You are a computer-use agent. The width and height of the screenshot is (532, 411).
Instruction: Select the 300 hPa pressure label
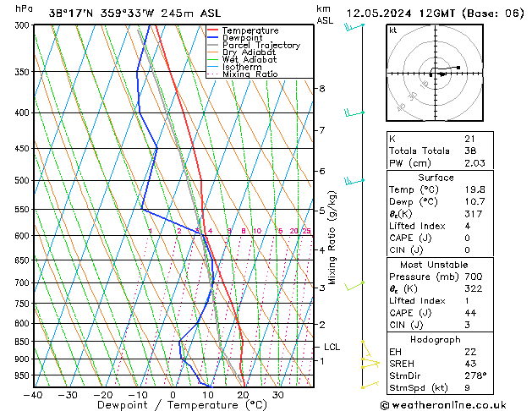[24, 25]
